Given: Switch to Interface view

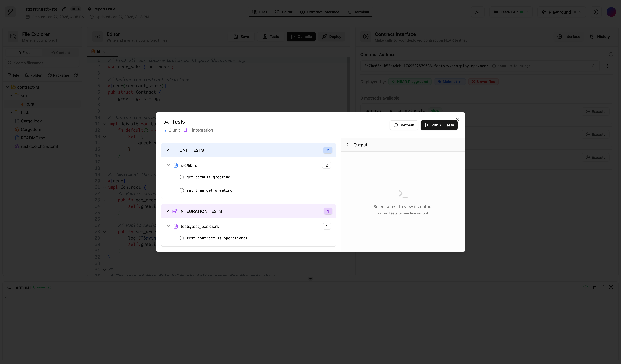Looking at the screenshot, I should point(569,36).
